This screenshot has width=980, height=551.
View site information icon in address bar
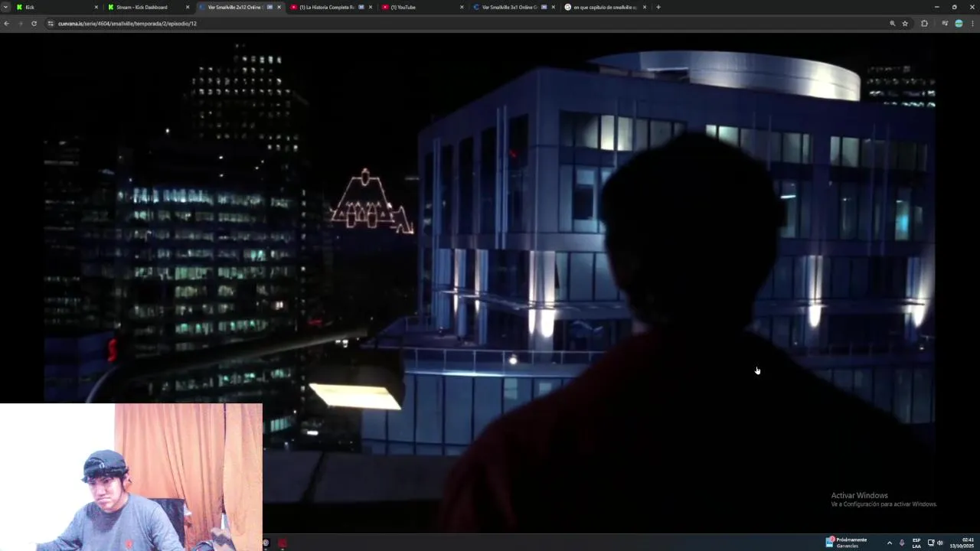(x=51, y=24)
